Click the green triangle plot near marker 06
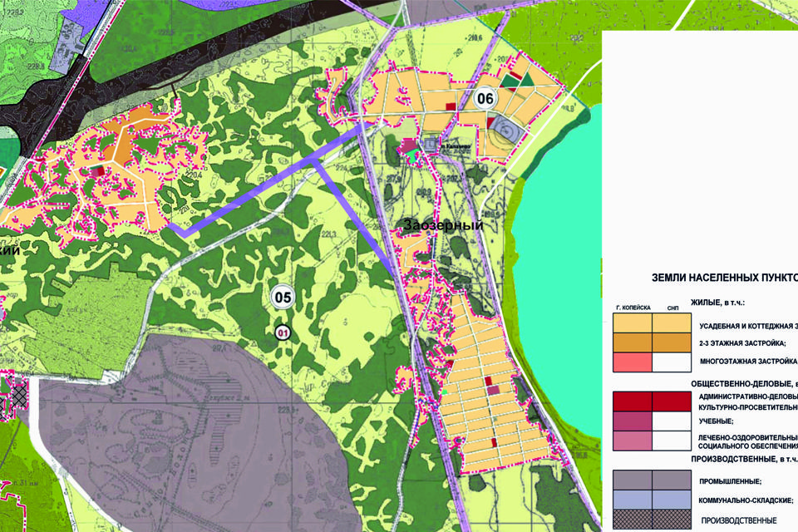The width and height of the screenshot is (798, 532). pyautogui.click(x=525, y=79)
